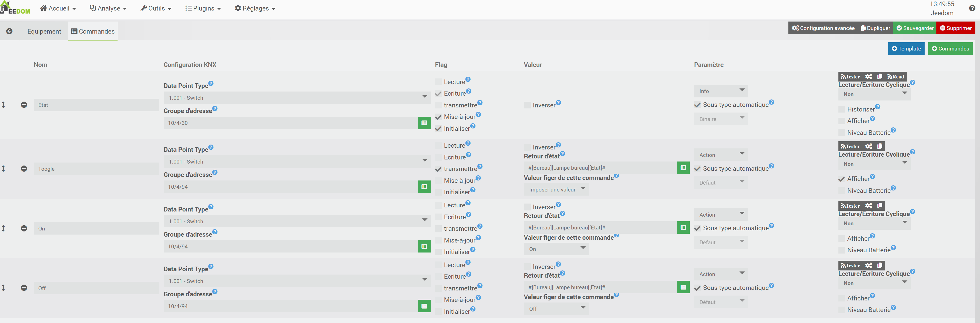
Task: Click the back arrow icon beside Equipement
Action: [9, 31]
